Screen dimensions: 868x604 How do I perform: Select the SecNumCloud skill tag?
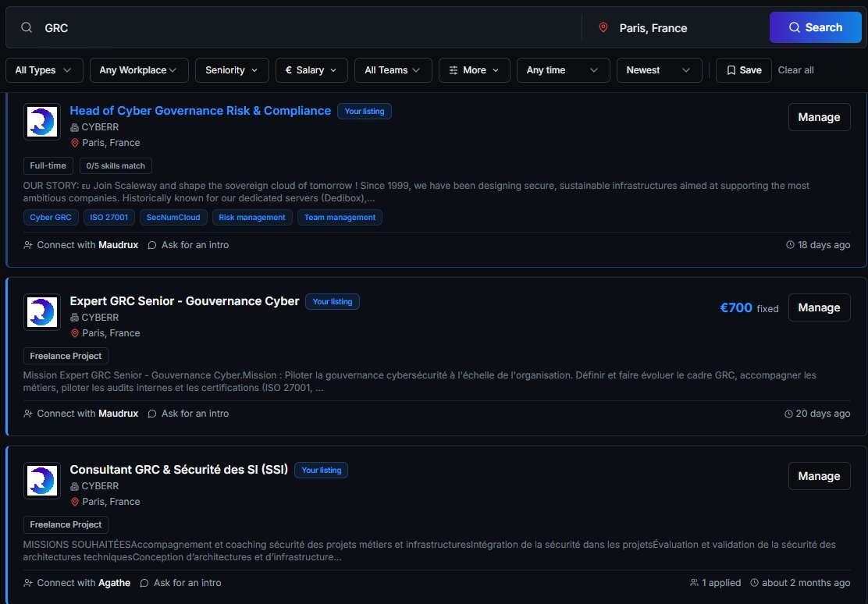coord(173,218)
